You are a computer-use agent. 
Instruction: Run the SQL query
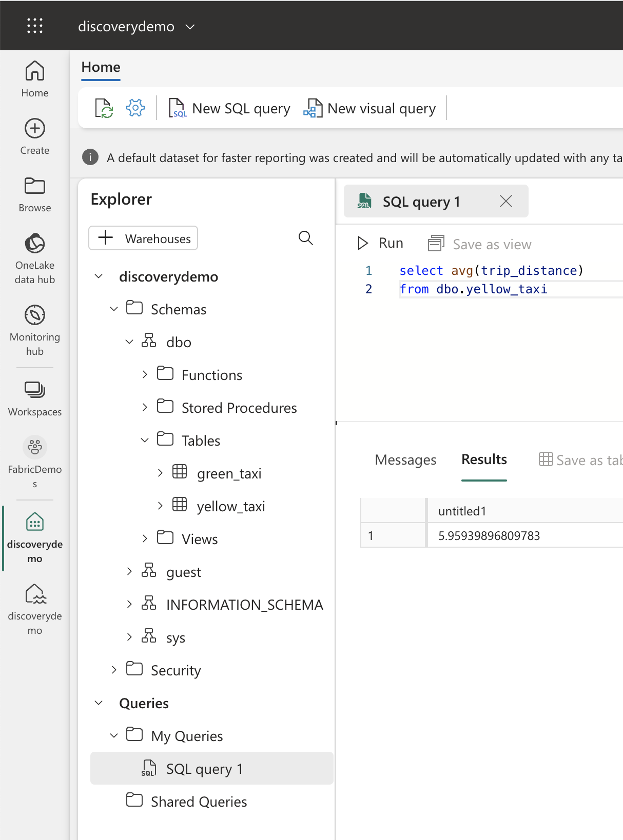pyautogui.click(x=380, y=243)
